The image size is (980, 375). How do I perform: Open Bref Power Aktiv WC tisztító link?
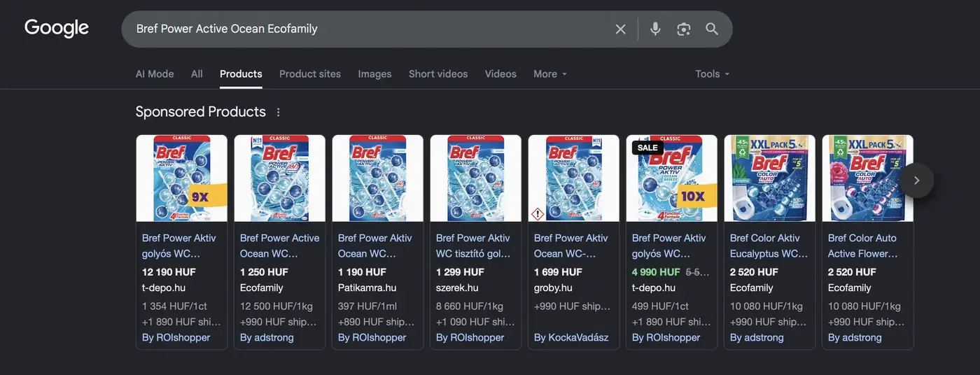(x=473, y=246)
